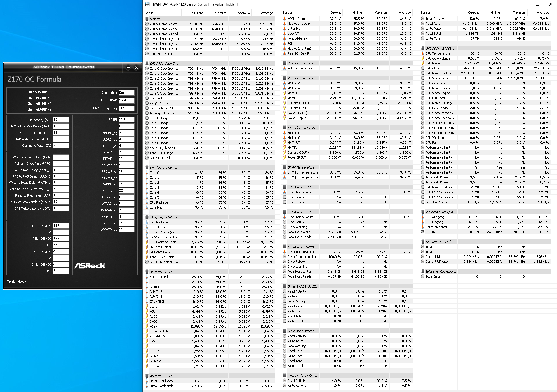Click the Core Max thermometer icon

point(147,207)
